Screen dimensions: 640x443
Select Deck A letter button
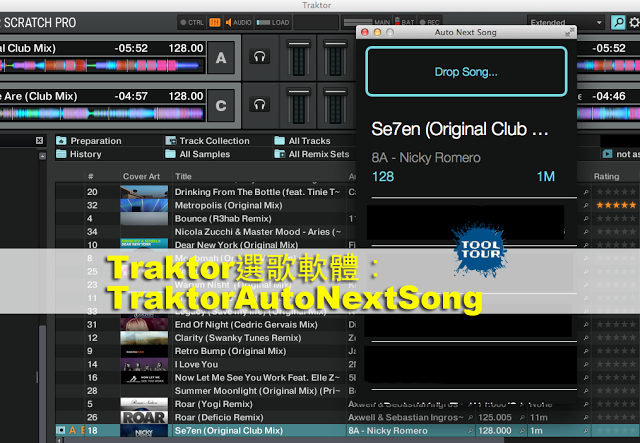tap(221, 58)
